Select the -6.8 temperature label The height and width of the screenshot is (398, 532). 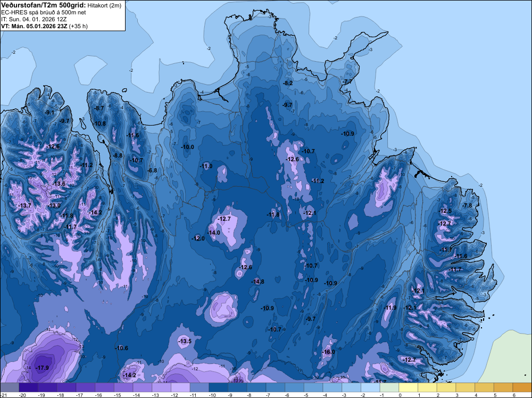point(153,170)
